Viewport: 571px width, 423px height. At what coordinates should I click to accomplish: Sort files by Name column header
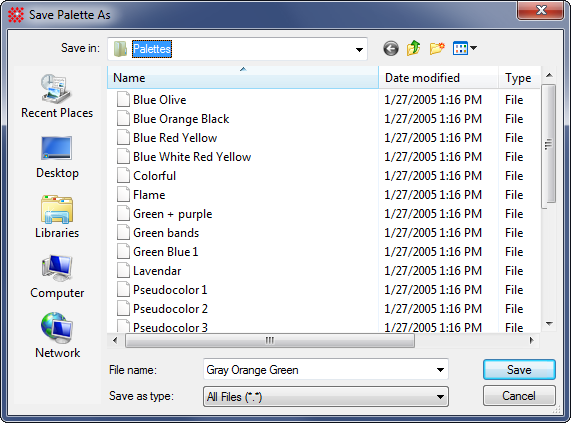click(x=243, y=78)
